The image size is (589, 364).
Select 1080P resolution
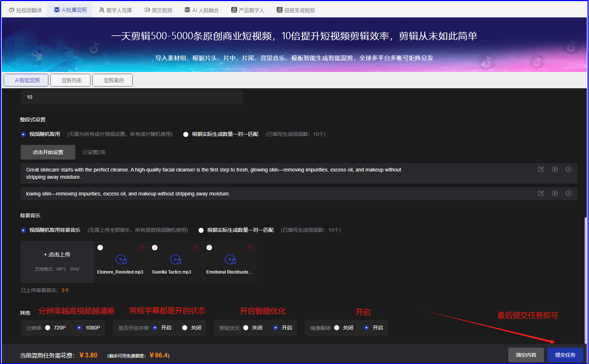pos(79,328)
